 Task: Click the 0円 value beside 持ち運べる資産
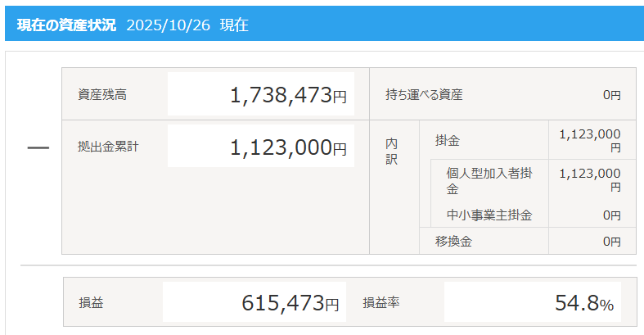(611, 95)
